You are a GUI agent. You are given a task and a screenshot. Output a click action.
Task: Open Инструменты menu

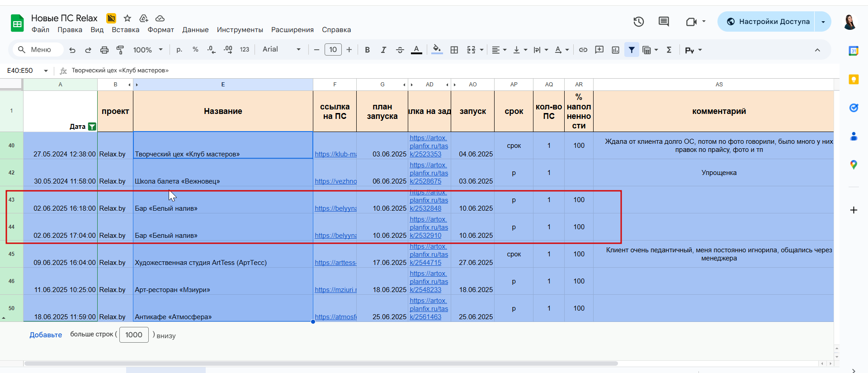(240, 30)
